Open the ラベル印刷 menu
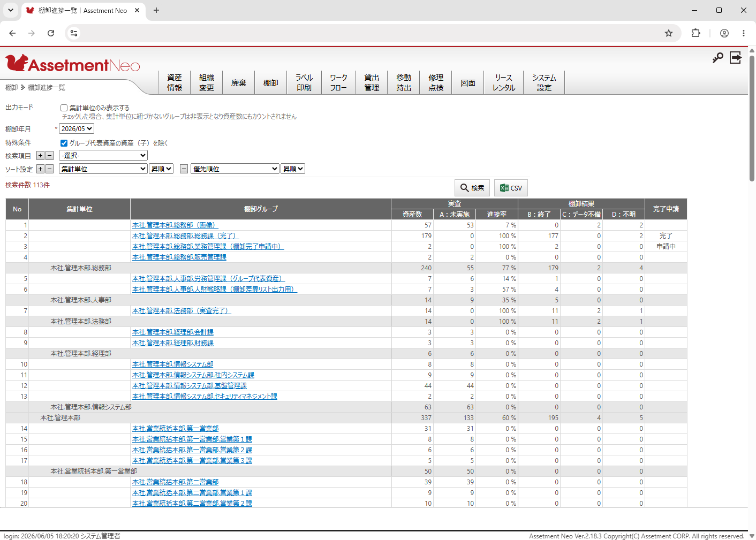Image resolution: width=756 pixels, height=540 pixels. tap(304, 83)
